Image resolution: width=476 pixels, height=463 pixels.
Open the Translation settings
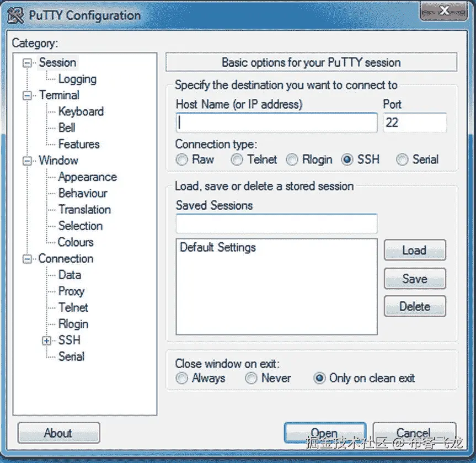(x=84, y=210)
